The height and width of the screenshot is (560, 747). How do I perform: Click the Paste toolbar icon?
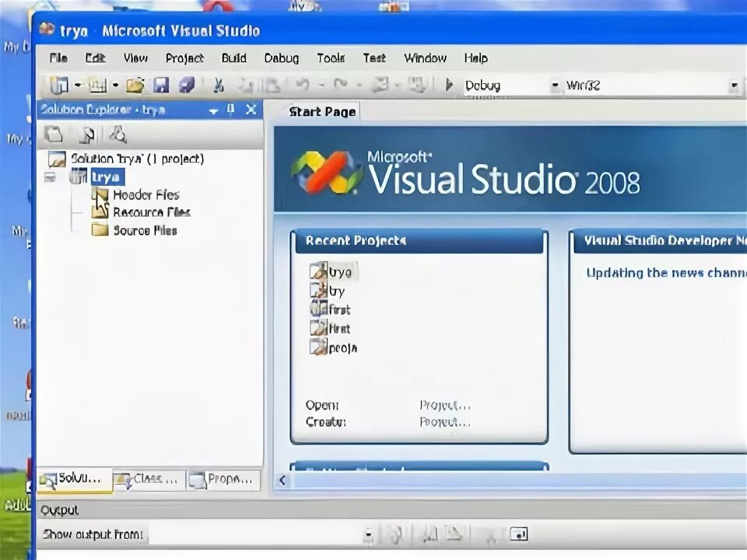click(272, 86)
